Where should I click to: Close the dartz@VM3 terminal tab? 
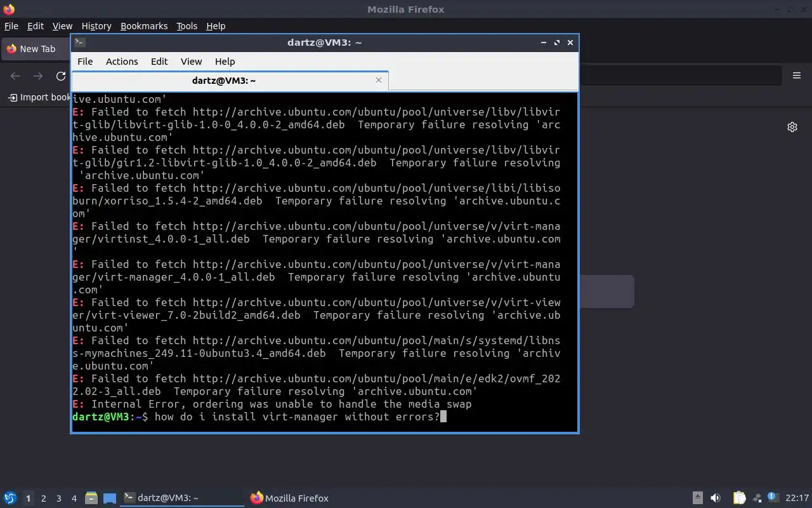pyautogui.click(x=379, y=80)
